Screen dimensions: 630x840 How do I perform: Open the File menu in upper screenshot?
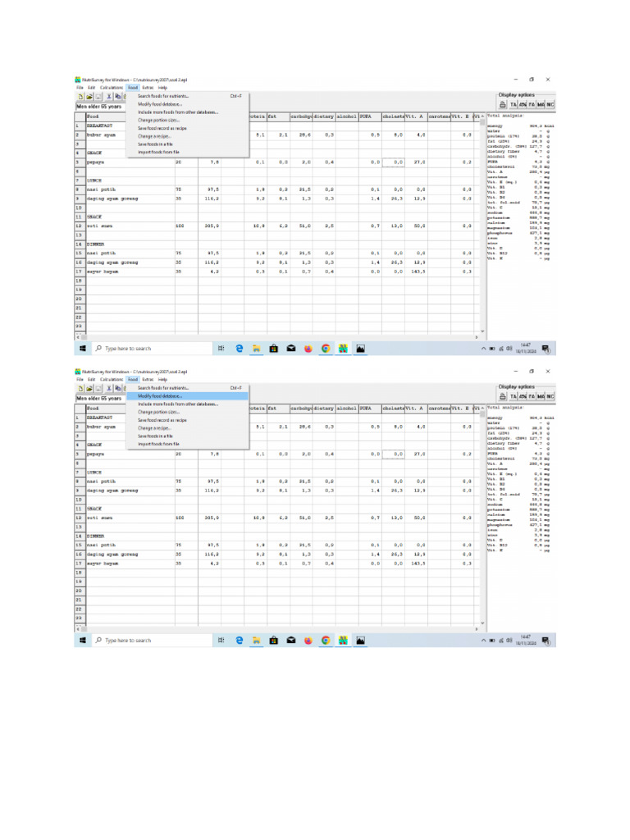pos(80,88)
